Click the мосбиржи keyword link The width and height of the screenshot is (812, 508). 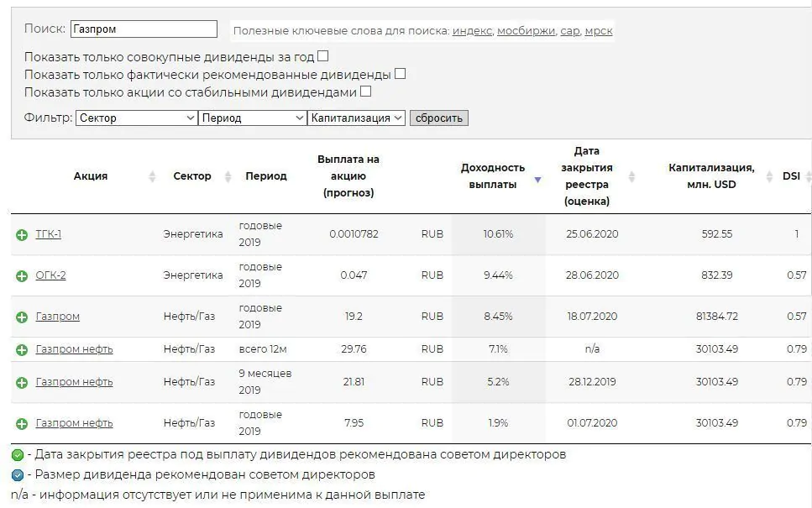526,30
